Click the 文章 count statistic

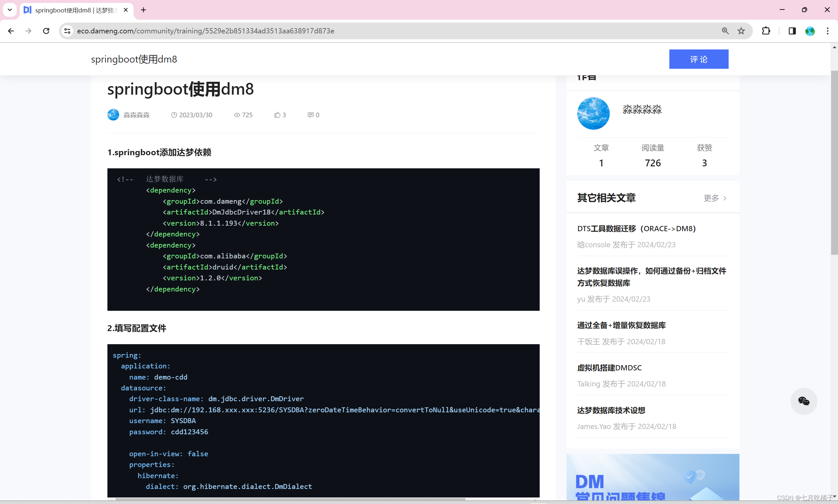pyautogui.click(x=601, y=156)
